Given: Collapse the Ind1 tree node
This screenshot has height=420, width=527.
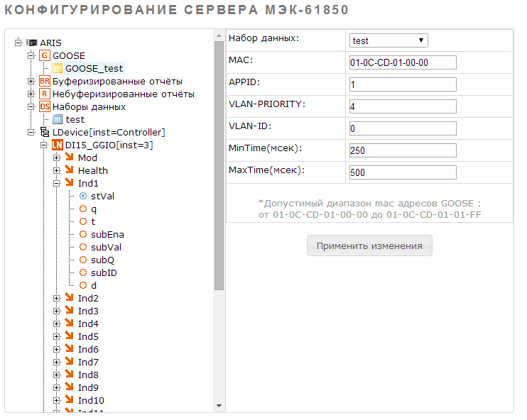Looking at the screenshot, I should (57, 184).
